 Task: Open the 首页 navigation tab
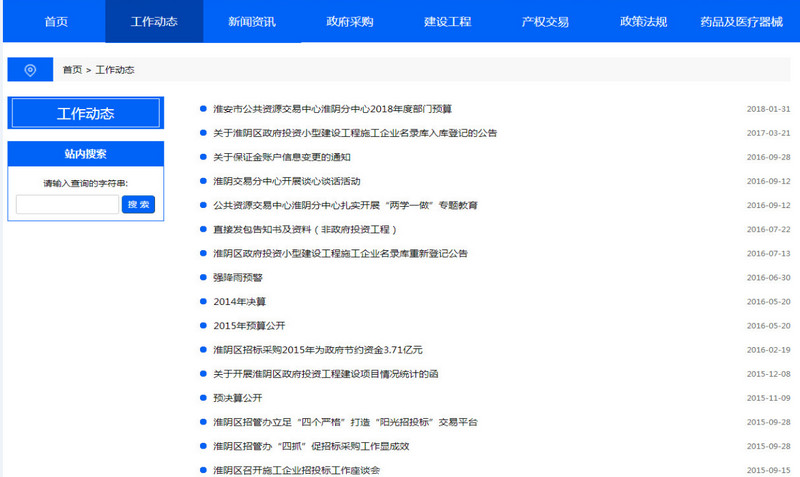(56, 21)
